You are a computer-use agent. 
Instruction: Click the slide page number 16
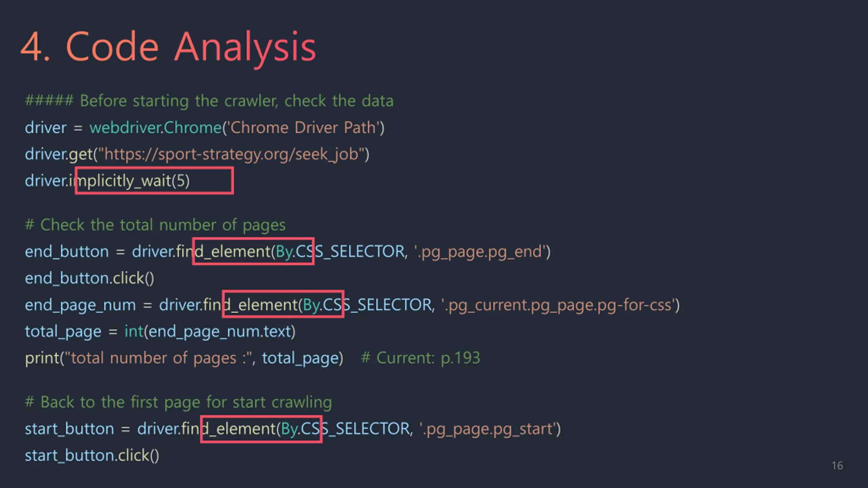[837, 466]
